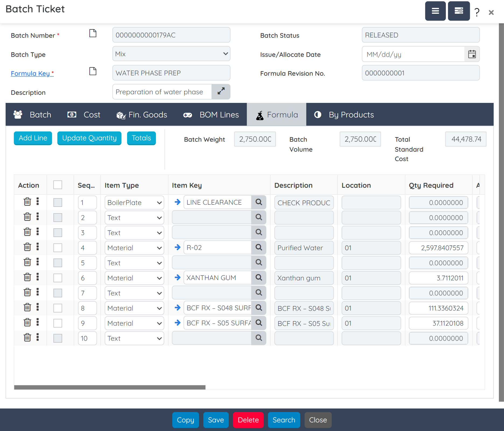This screenshot has height=431, width=504.
Task: Switch to the BOM Lines tab
Action: pos(211,115)
